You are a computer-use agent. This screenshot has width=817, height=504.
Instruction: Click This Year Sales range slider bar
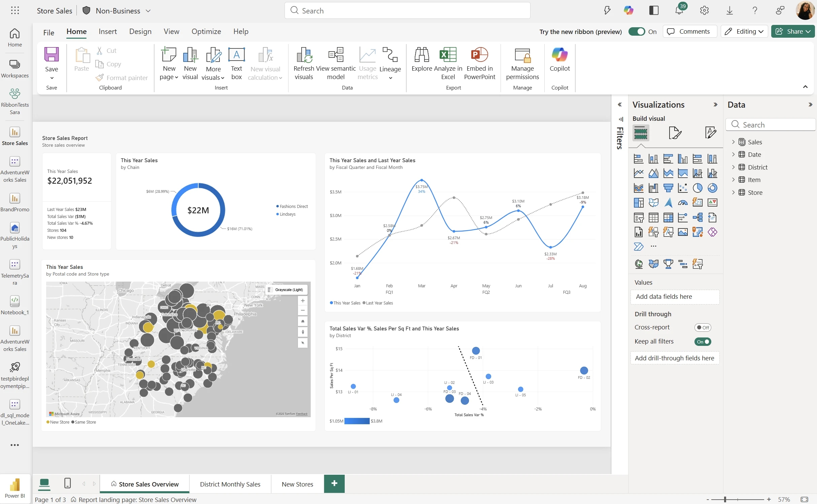pyautogui.click(x=357, y=421)
